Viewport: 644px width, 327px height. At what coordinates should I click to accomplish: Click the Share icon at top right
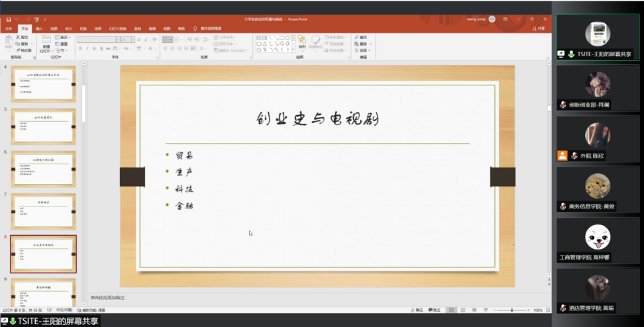tap(539, 28)
